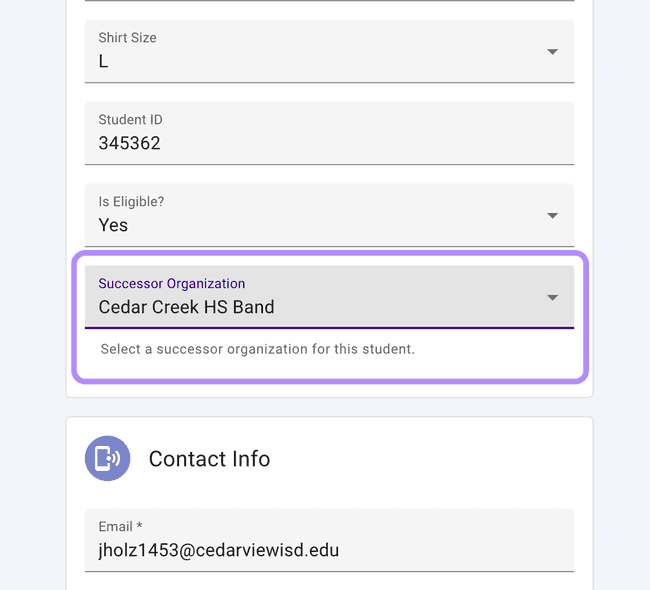Click the Contact Info section heading

point(209,459)
